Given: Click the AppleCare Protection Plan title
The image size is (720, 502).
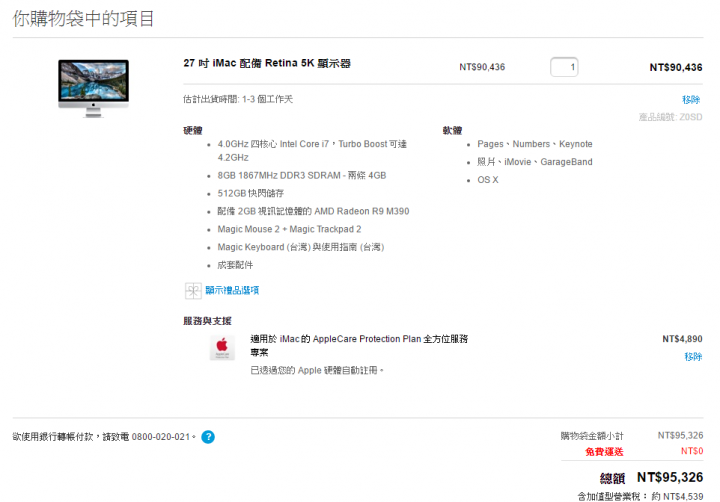Looking at the screenshot, I should click(x=359, y=346).
